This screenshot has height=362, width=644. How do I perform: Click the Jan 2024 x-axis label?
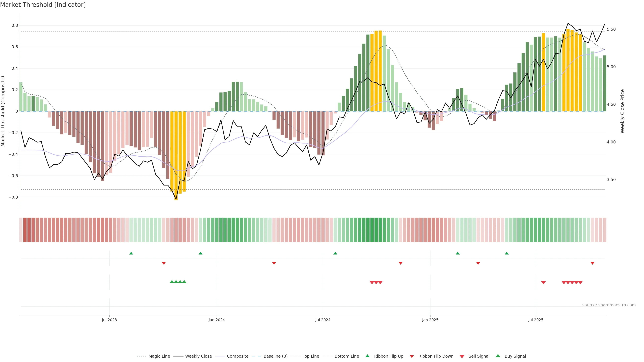coord(217,320)
